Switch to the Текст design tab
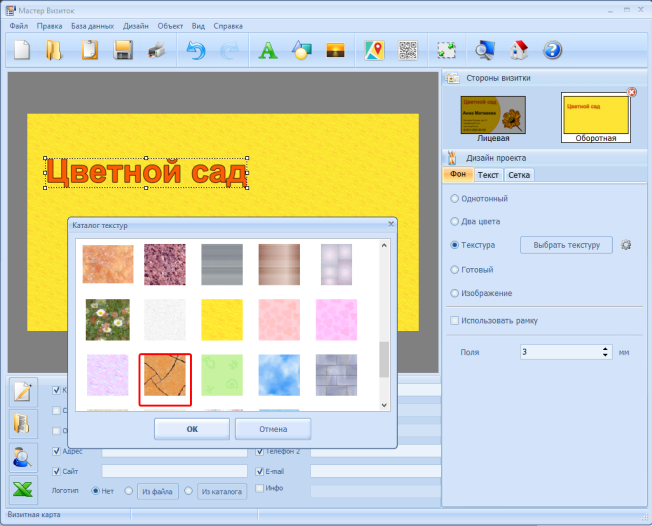Screen dimensions: 652x526 point(488,175)
